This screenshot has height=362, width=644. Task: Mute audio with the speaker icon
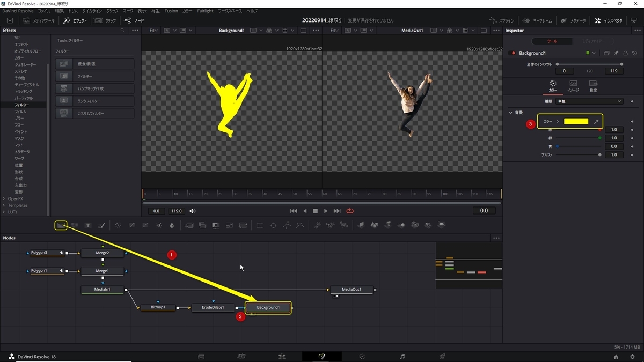click(x=193, y=211)
